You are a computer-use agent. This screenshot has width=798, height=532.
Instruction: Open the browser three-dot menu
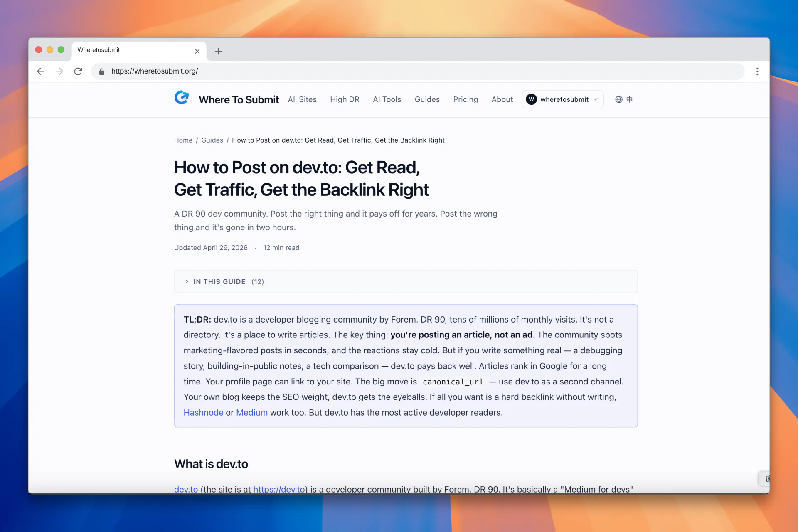(757, 71)
